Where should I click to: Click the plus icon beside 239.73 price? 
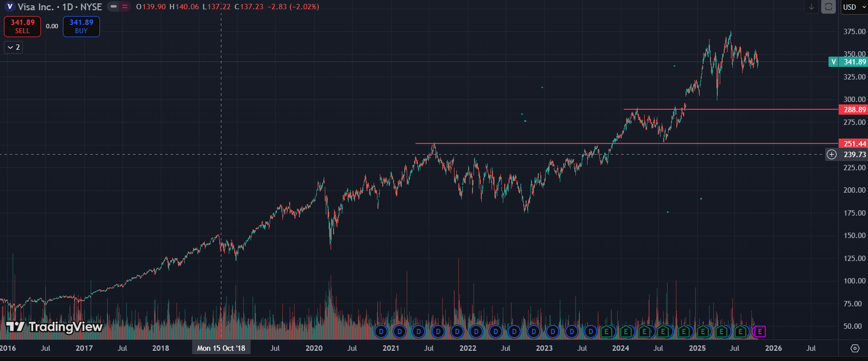click(832, 155)
